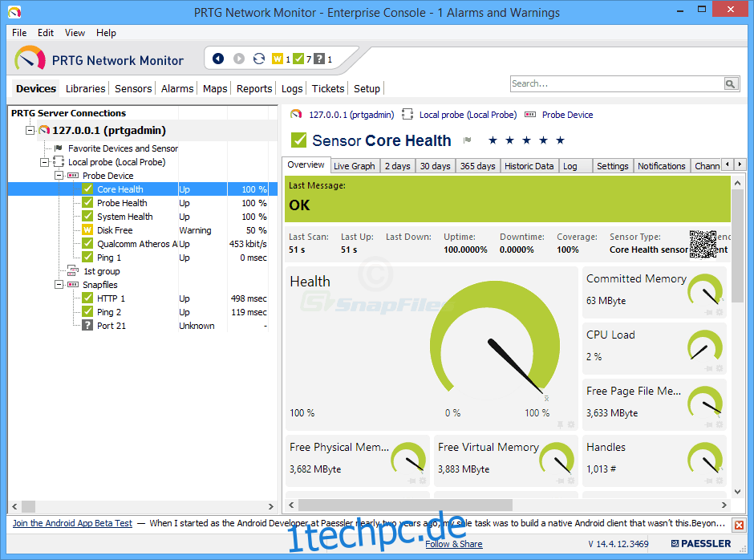Collapse the 127.0.0.1 (prtgadmin) server node
The image size is (754, 560).
coord(30,131)
